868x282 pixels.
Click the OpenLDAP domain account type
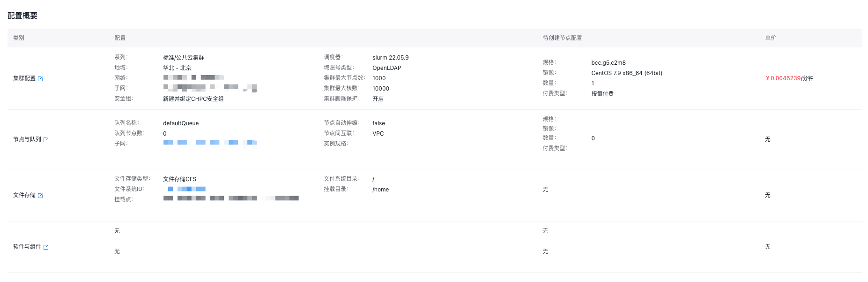pyautogui.click(x=387, y=68)
